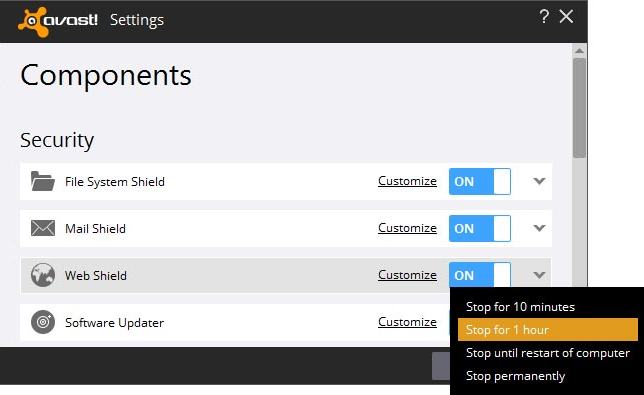The width and height of the screenshot is (644, 395).
Task: Collapse the Web Shield chevron dropdown
Action: [x=539, y=275]
